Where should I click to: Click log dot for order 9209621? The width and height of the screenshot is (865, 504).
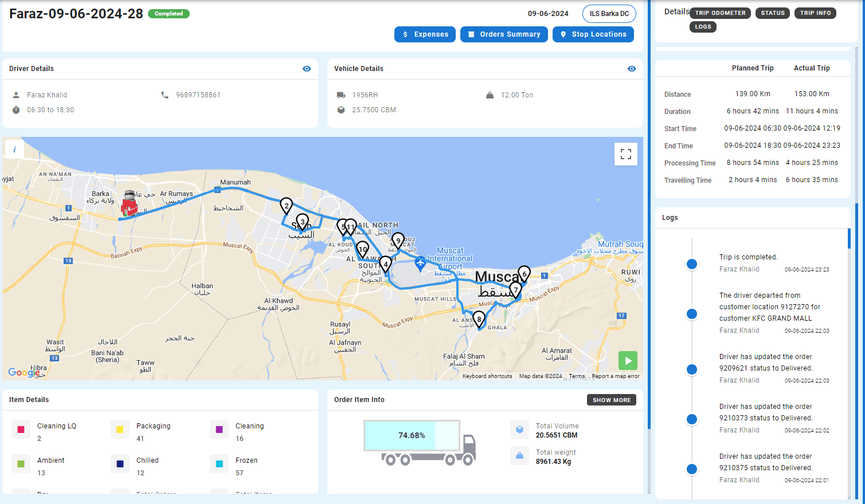(x=692, y=369)
